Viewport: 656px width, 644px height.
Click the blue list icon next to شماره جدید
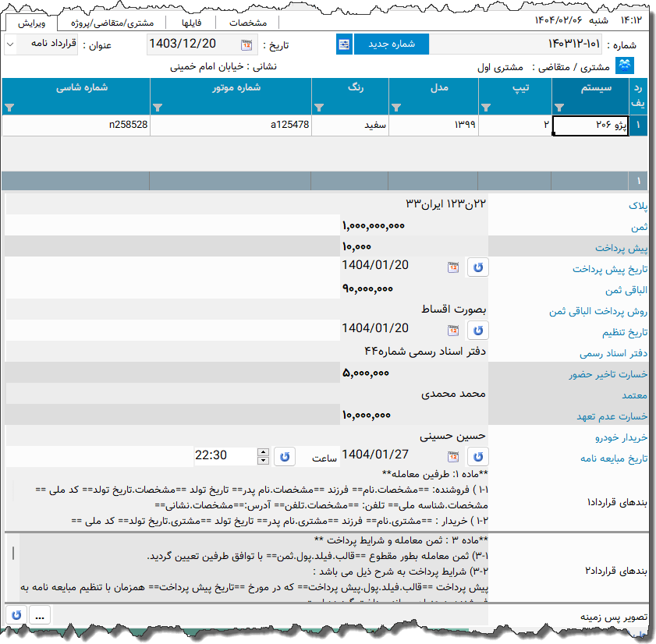coord(343,44)
